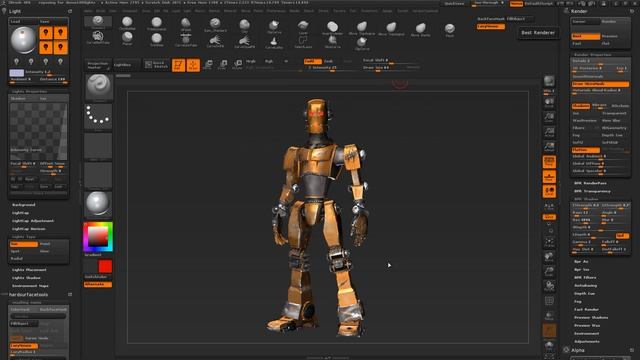Click the Scale transform icon in the top shelf
This screenshot has width=640, height=360.
(222, 64)
